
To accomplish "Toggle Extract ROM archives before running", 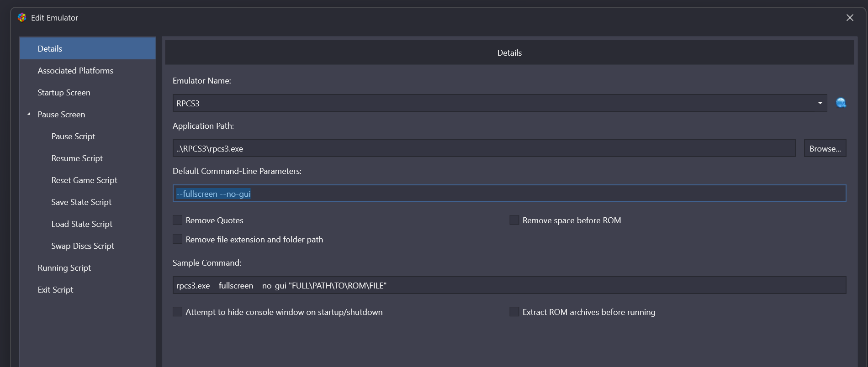I will 514,312.
